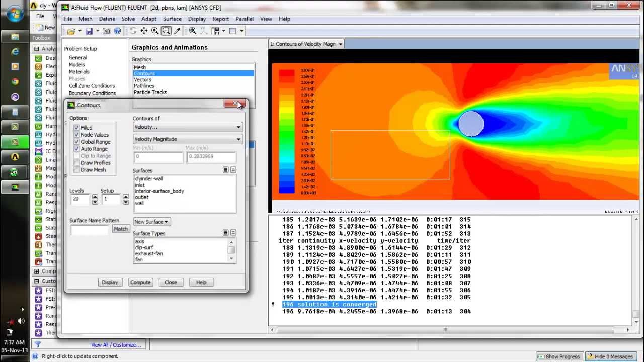This screenshot has height=362, width=644.
Task: Open the Report menu
Action: [x=221, y=19]
